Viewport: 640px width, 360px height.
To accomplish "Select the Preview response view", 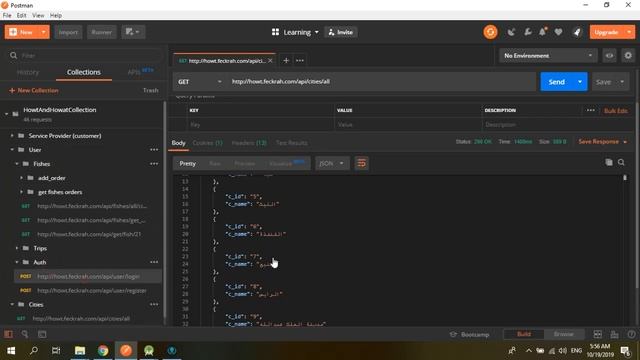I will pos(244,163).
